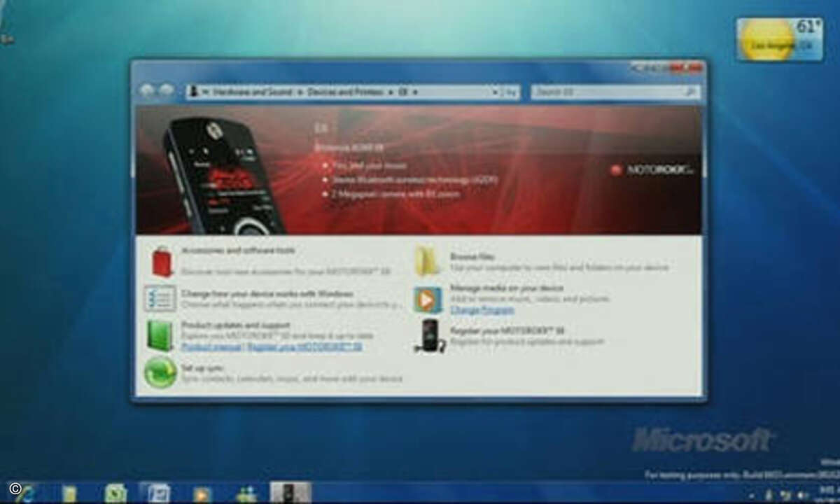
Task: Click the Forward arrow in the window
Action: pos(167,91)
